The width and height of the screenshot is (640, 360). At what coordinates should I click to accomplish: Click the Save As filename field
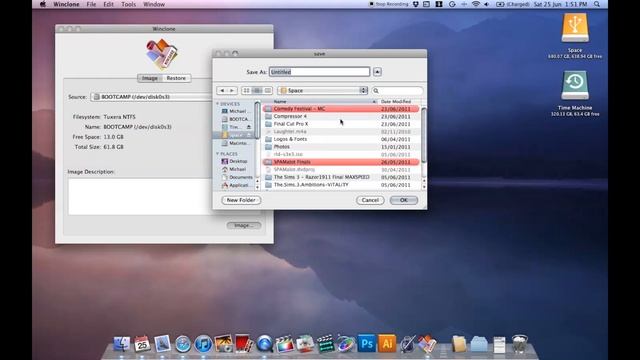pos(320,72)
